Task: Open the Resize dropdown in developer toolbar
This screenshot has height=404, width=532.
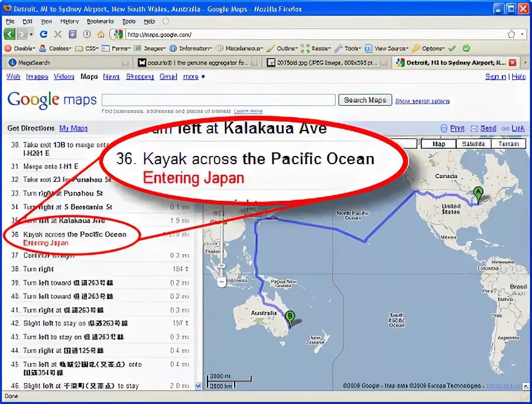Action: pos(316,48)
